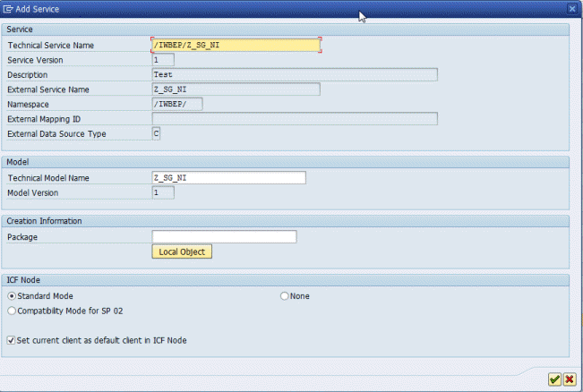
Task: Select Standard Mode radio button
Action: pos(12,296)
